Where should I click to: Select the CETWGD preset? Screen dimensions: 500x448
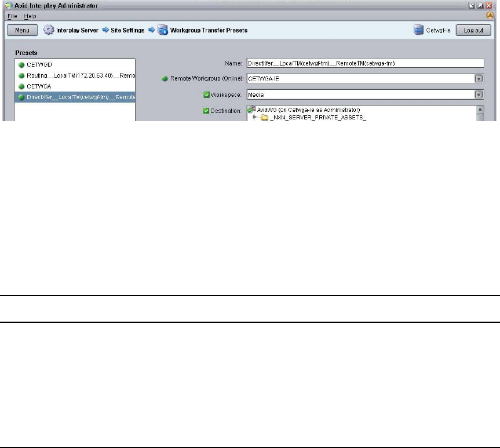point(75,65)
